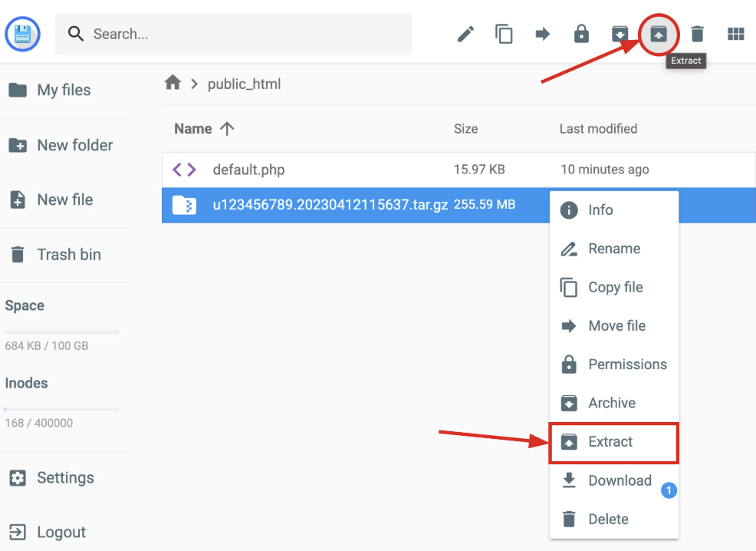
Task: Click the Permissions lock toolbar icon
Action: pyautogui.click(x=581, y=34)
